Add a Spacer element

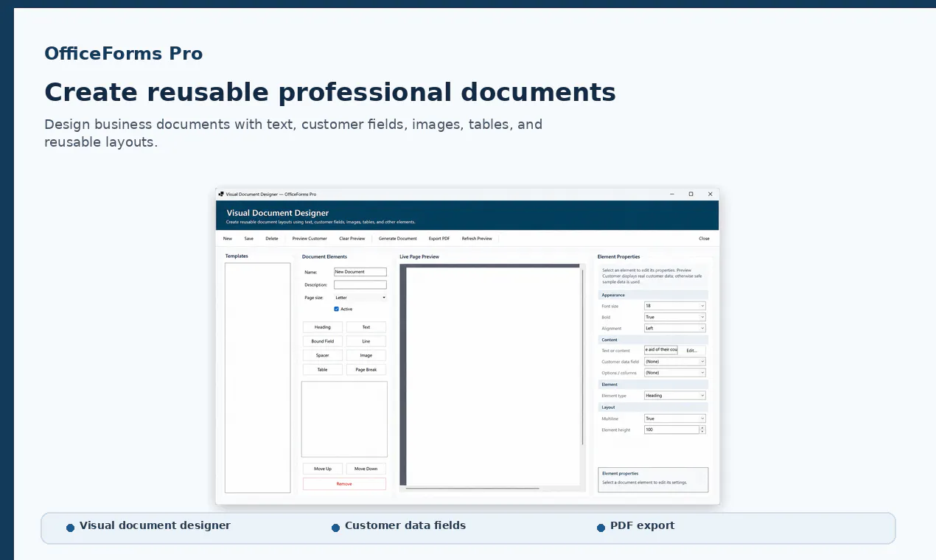click(x=323, y=355)
